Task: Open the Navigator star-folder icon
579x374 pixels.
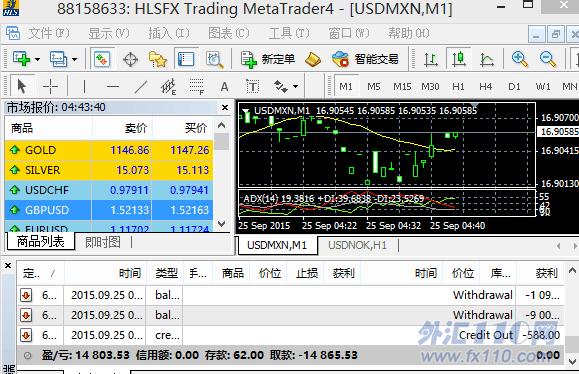Action: pos(158,59)
